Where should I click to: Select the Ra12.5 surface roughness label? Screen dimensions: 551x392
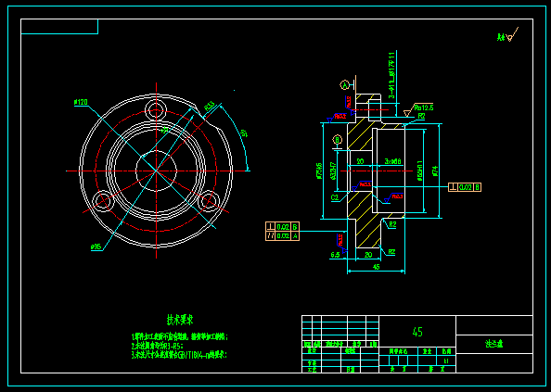coord(423,107)
